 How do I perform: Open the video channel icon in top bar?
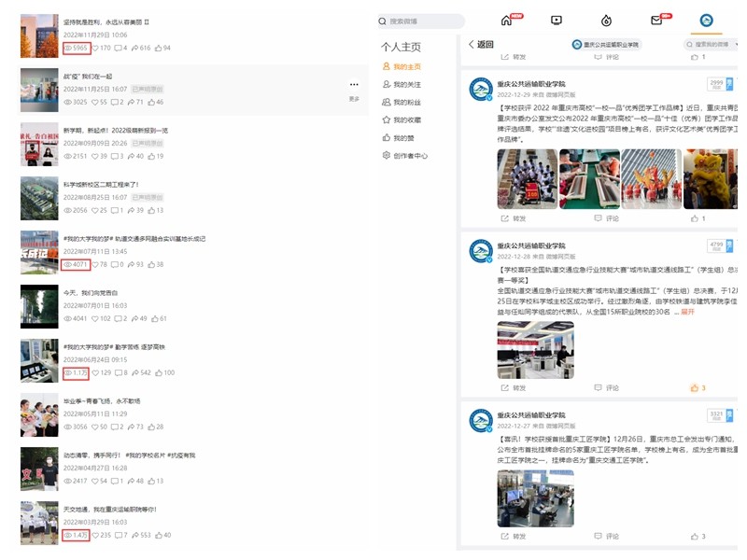557,21
